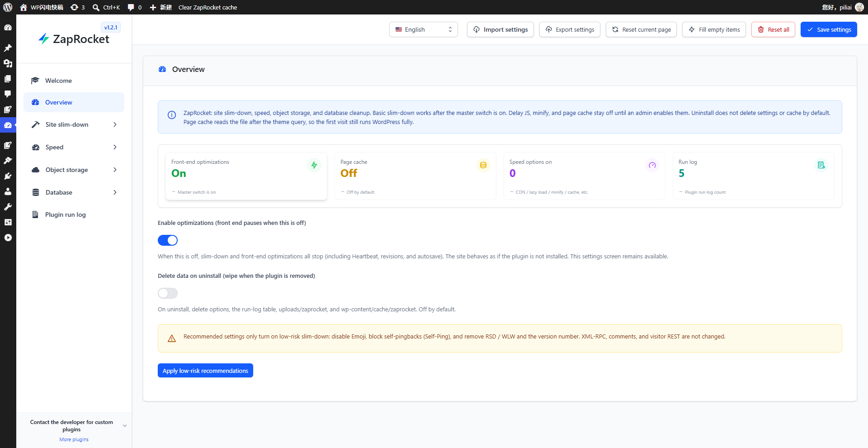Viewport: 868px width, 448px height.
Task: Open the English language dropdown
Action: 424,29
